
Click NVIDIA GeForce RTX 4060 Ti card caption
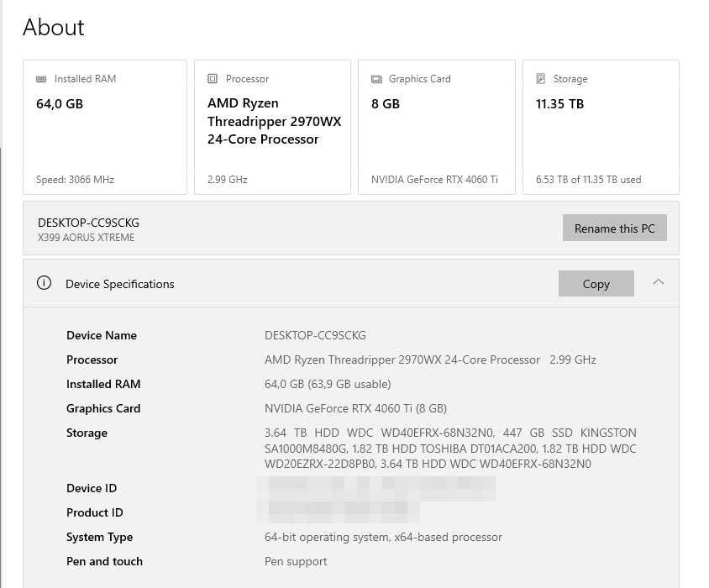434,180
